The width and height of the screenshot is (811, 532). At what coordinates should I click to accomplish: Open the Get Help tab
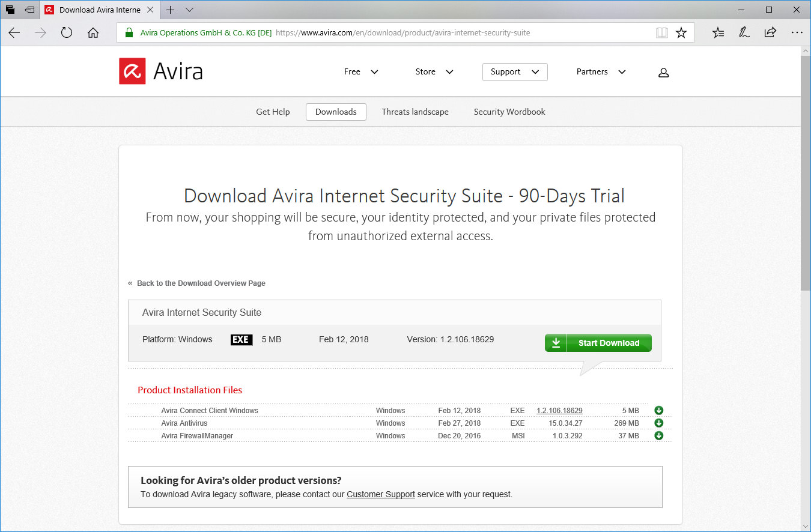[x=273, y=112]
